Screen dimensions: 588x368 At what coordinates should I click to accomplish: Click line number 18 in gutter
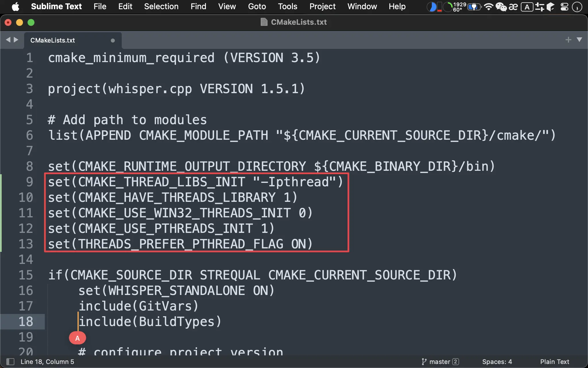26,321
